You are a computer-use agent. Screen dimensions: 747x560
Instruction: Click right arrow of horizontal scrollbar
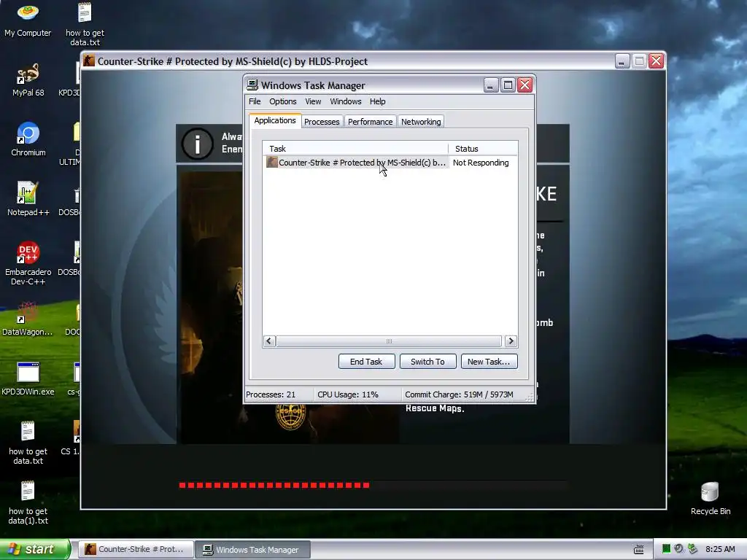pyautogui.click(x=511, y=341)
